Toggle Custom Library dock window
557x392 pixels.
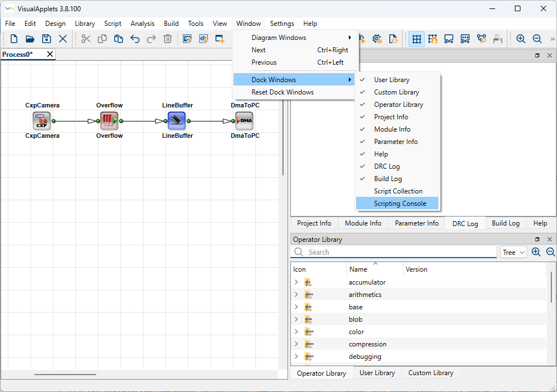click(397, 92)
